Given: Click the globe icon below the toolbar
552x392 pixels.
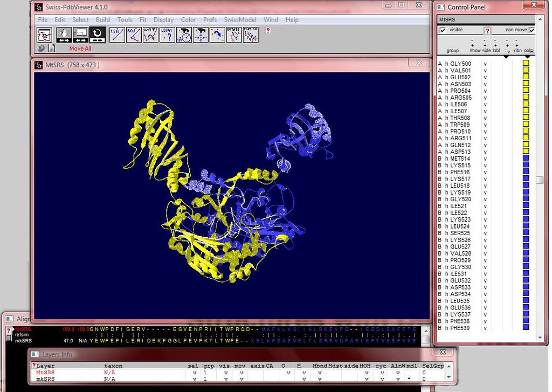Looking at the screenshot, I should pyautogui.click(x=41, y=48).
